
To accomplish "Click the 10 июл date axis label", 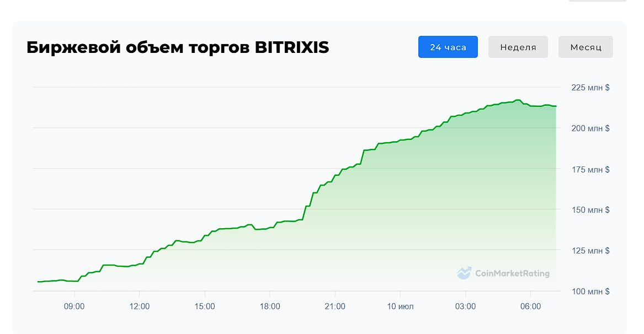I will (400, 306).
